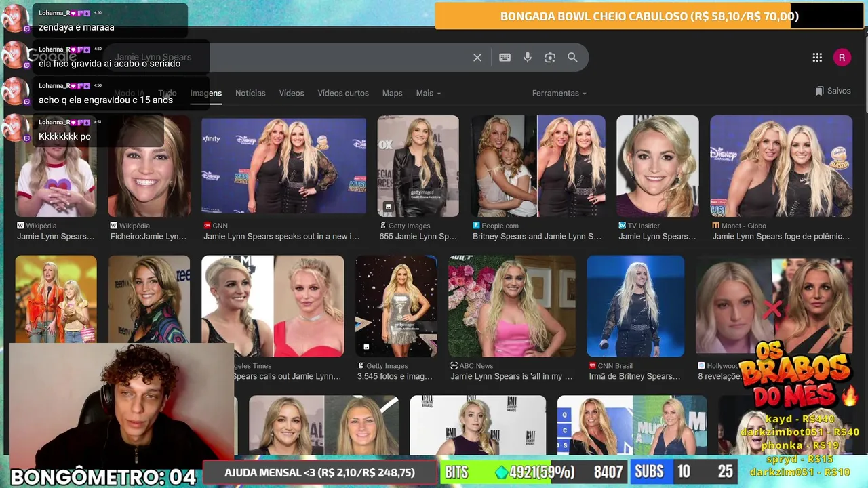
Task: Click the Monet - Globo source label
Action: 744,226
